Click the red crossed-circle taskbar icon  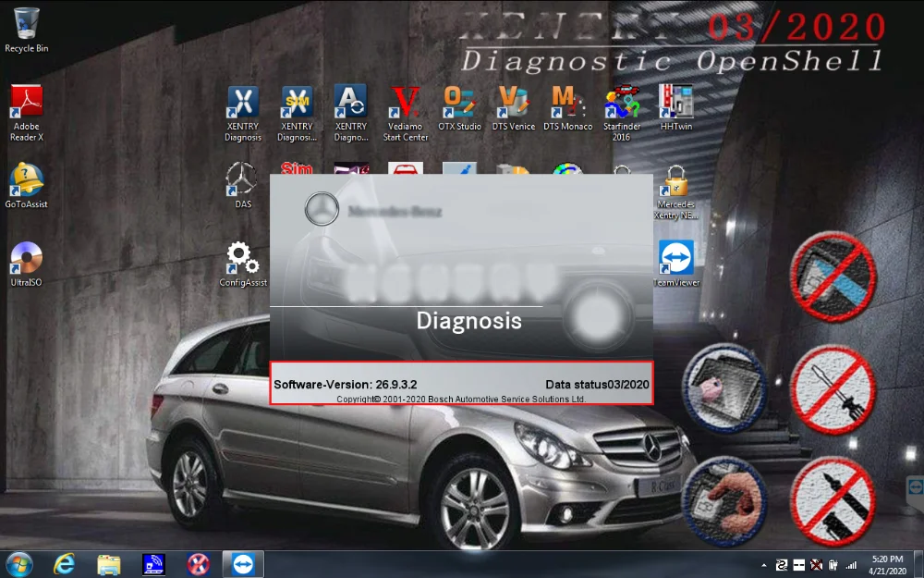coord(199,564)
